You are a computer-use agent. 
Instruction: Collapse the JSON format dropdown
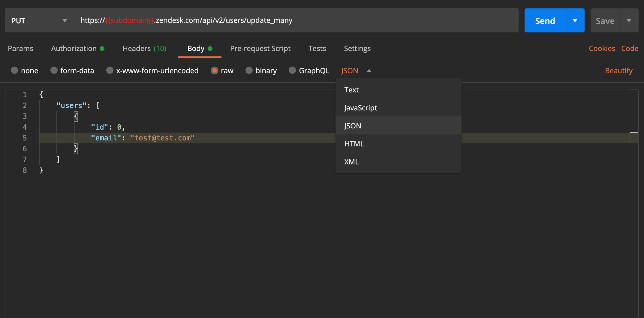coord(356,70)
